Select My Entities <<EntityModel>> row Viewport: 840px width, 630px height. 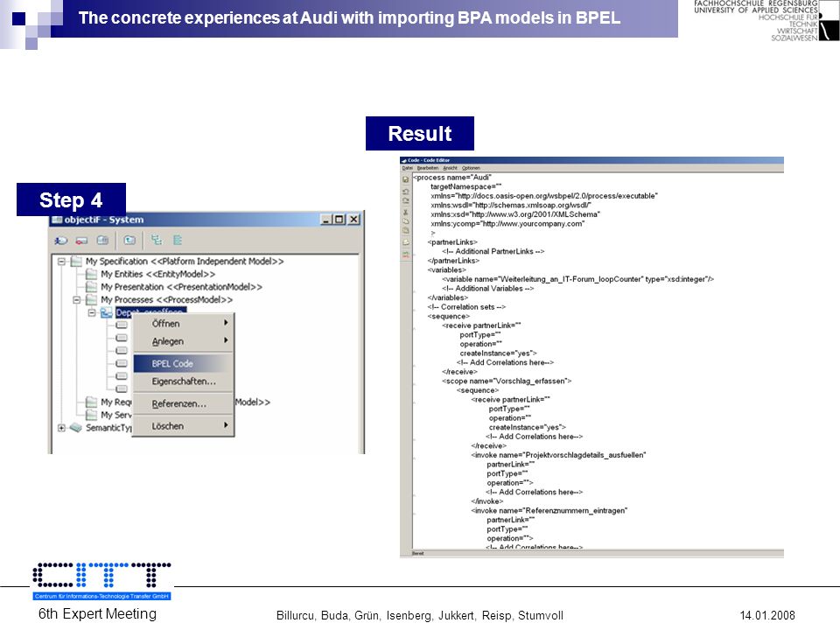(158, 274)
